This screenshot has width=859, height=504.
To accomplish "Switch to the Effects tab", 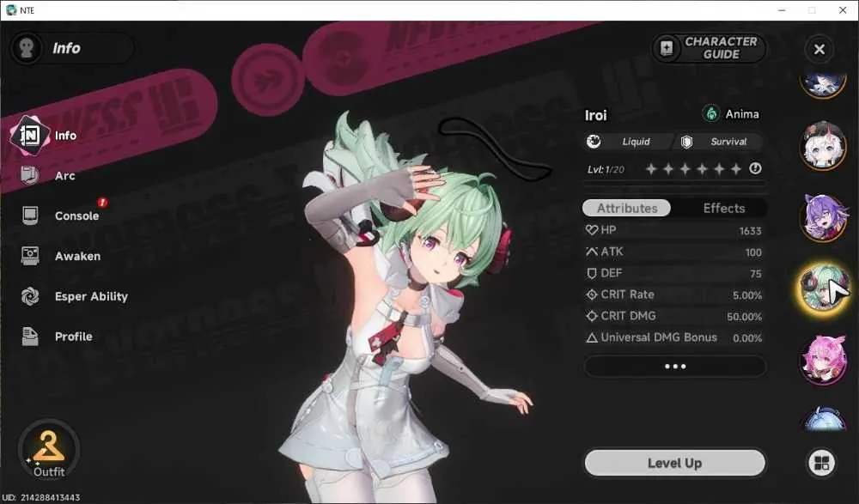I will tap(723, 208).
